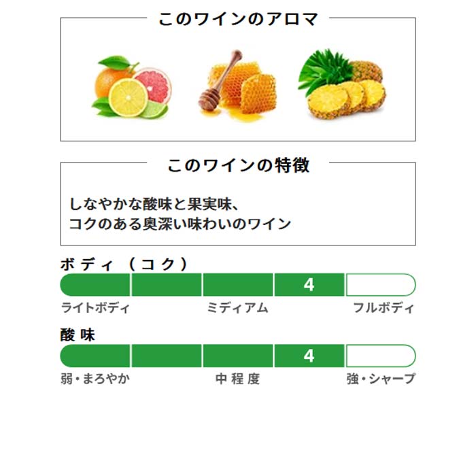Click the first green segment of acidity bar
Image resolution: width=476 pixels, height=476 pixels.
click(96, 356)
